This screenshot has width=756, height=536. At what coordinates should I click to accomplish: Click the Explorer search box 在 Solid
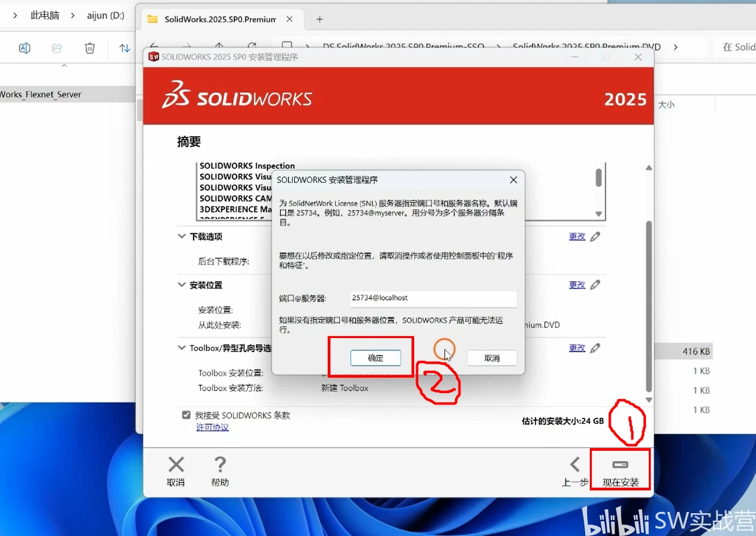coord(735,47)
